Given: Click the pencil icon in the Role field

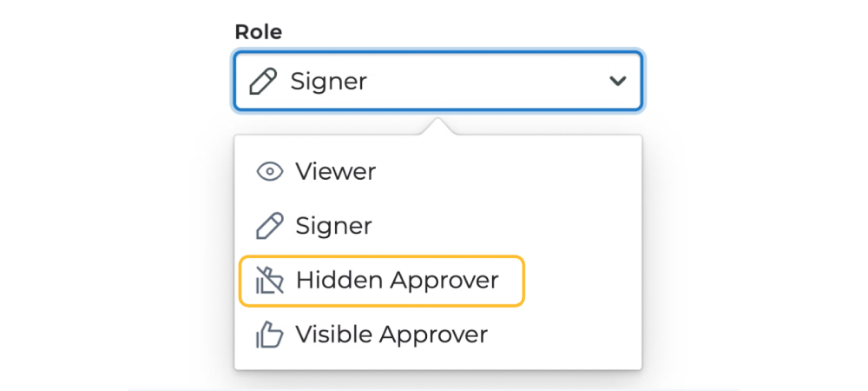Looking at the screenshot, I should point(262,82).
